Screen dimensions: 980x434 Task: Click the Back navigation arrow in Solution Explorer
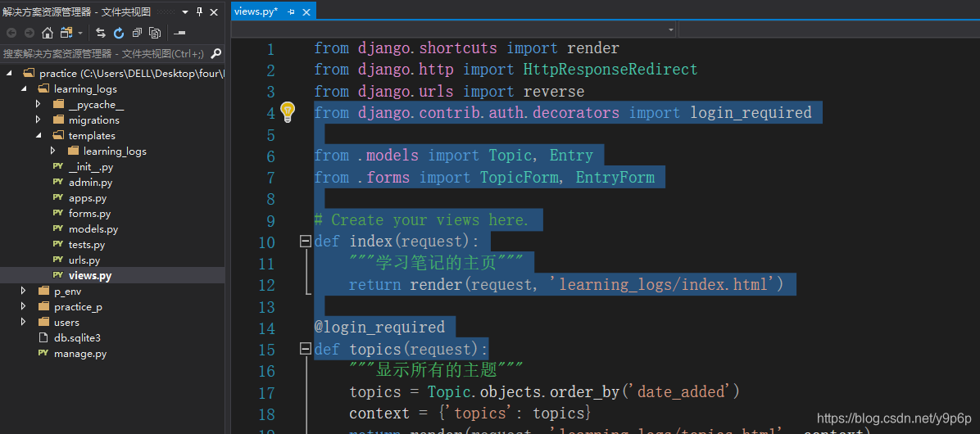(11, 33)
